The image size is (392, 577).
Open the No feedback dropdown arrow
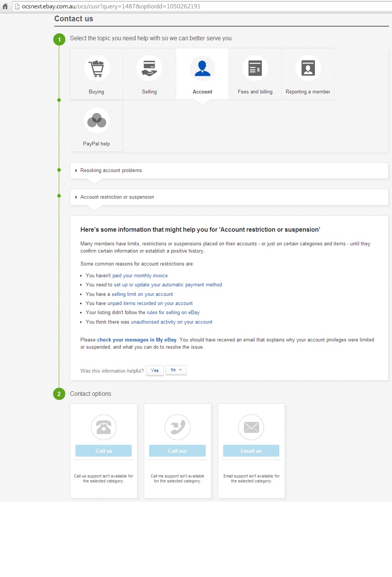tap(180, 369)
